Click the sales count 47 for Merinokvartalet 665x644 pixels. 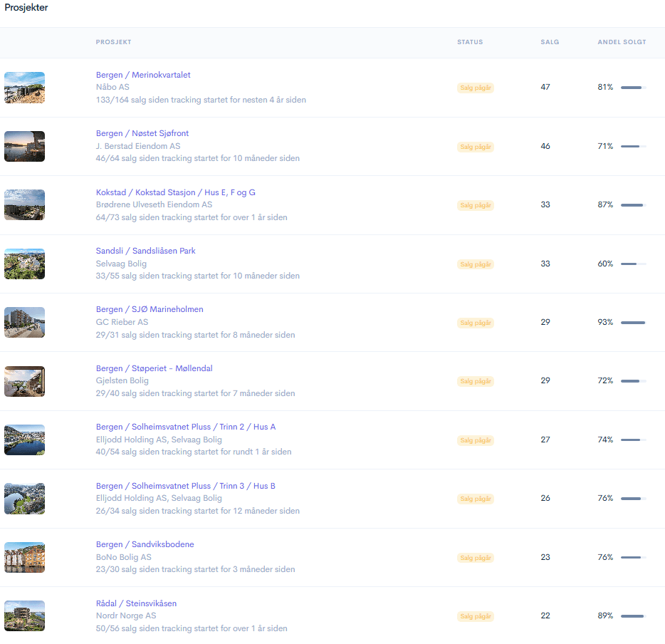pos(545,87)
